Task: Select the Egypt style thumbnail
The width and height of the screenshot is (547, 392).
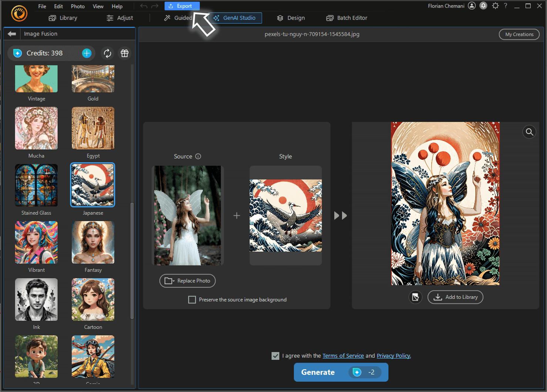Action: coord(93,128)
